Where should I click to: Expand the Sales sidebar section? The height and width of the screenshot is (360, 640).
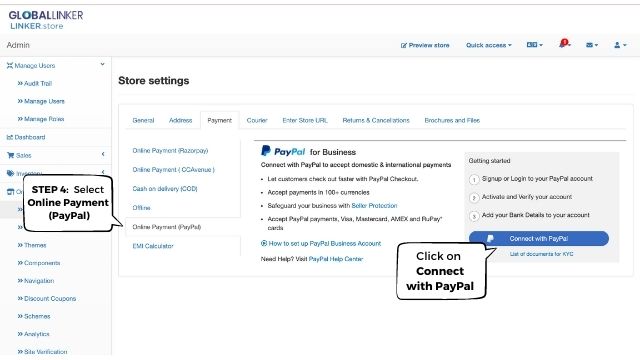[x=103, y=154]
